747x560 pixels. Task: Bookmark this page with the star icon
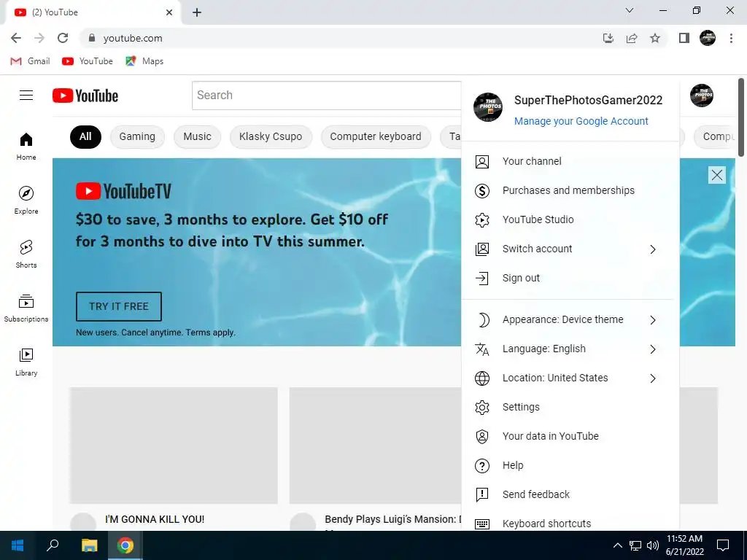pos(655,38)
